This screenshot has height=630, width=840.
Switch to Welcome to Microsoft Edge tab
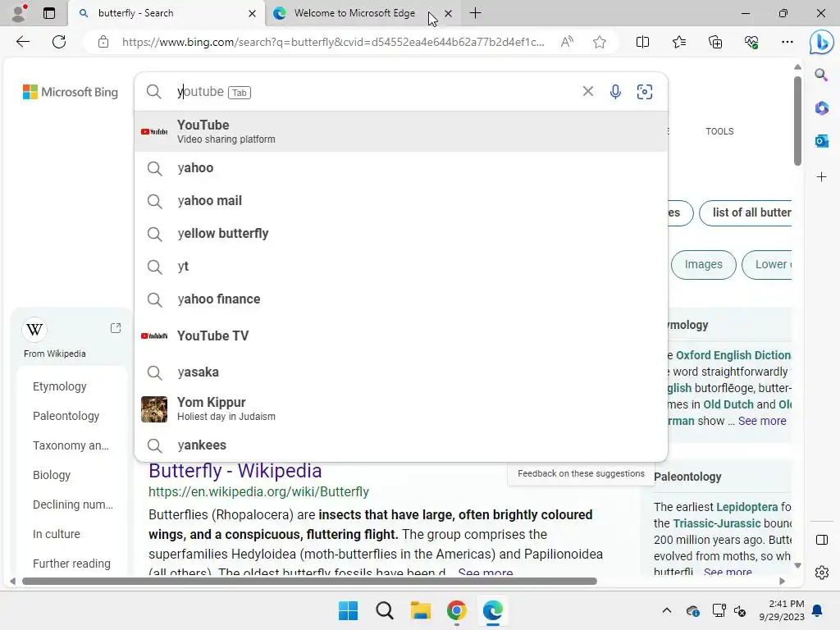(x=354, y=13)
